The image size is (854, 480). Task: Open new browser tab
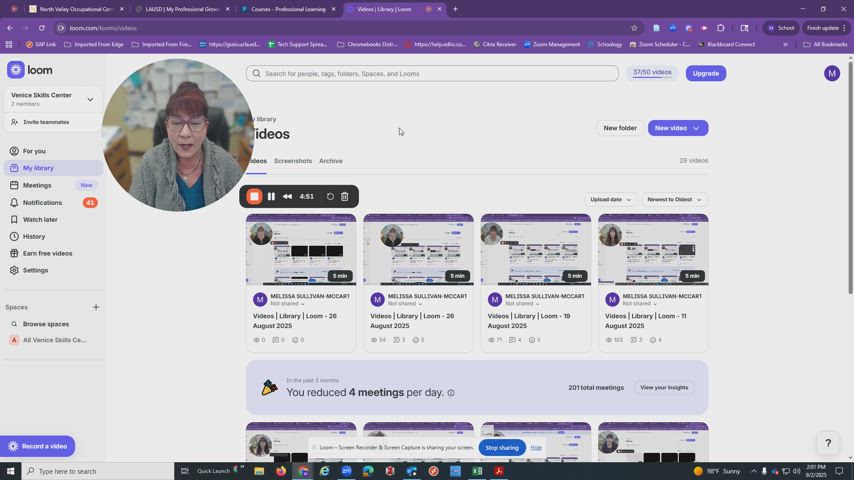pyautogui.click(x=455, y=9)
